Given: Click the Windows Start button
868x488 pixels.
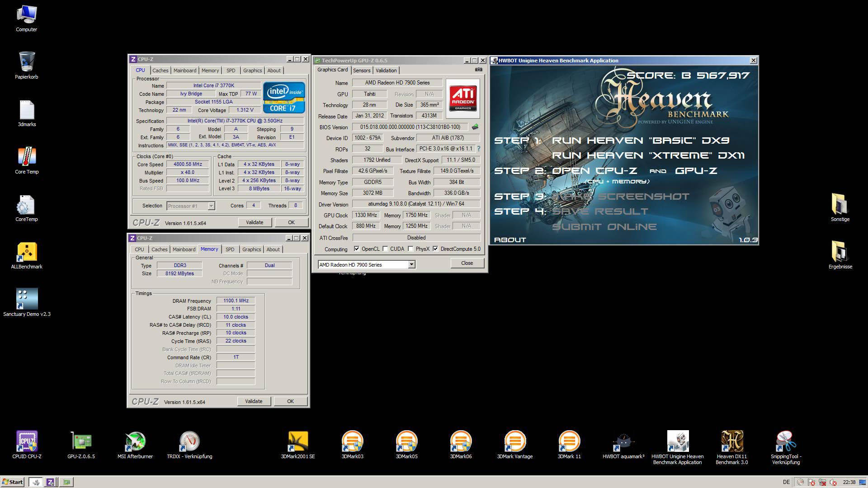Looking at the screenshot, I should [x=13, y=482].
